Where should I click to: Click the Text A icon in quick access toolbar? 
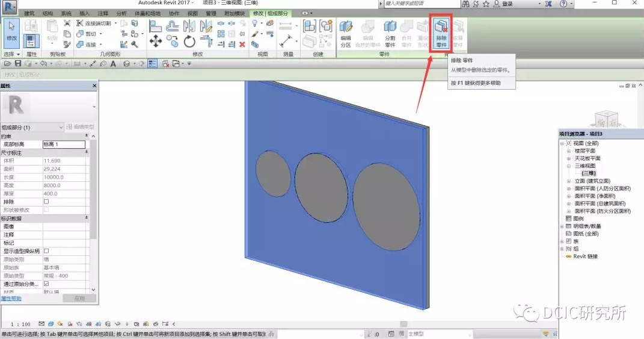(x=114, y=63)
